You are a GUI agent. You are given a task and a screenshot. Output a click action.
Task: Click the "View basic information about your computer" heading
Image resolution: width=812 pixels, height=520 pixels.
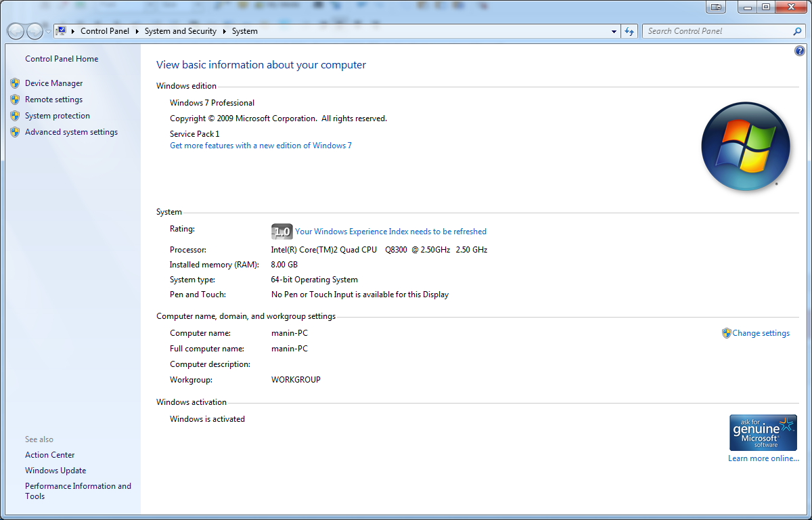(x=261, y=65)
